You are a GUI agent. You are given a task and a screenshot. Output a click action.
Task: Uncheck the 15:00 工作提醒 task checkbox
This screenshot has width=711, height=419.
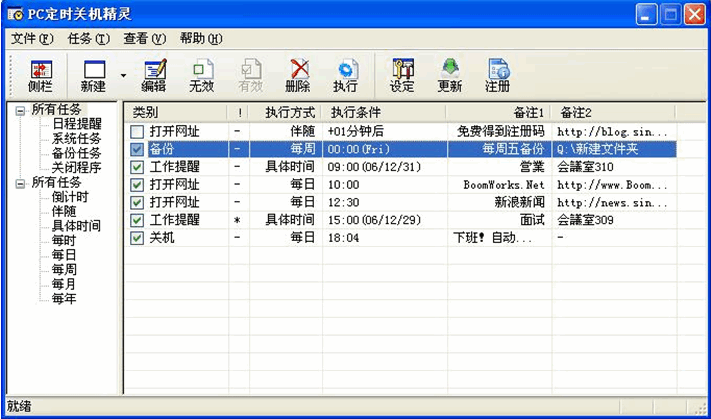[x=136, y=220]
